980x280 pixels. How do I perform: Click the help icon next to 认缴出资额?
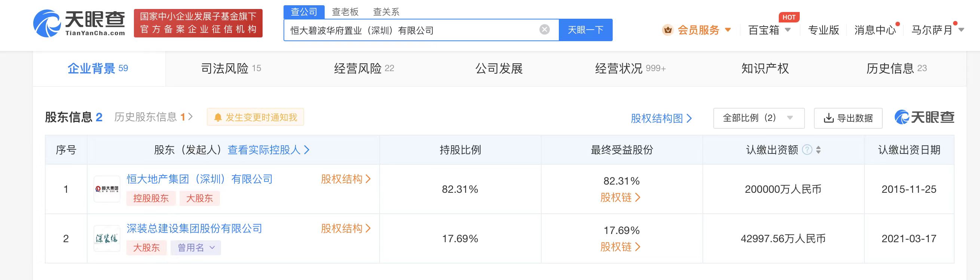point(807,150)
